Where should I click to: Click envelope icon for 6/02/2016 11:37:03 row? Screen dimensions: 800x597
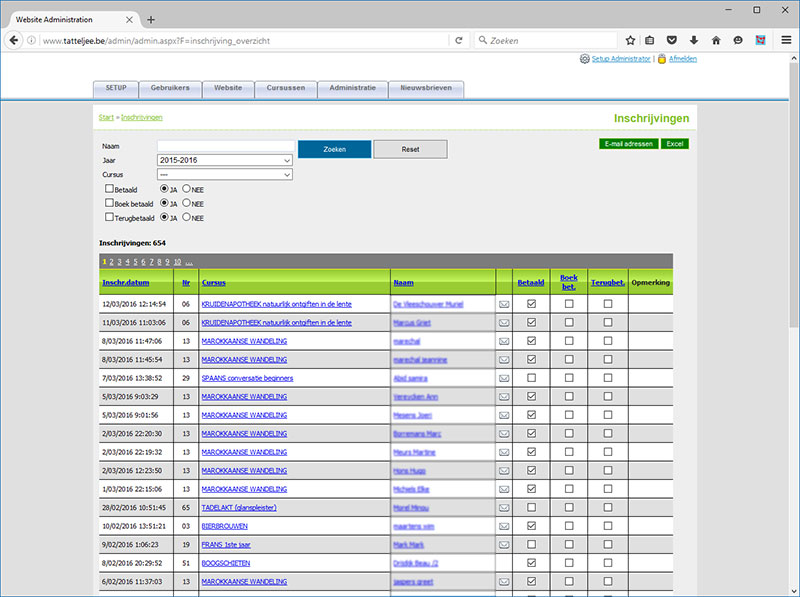[x=504, y=582]
